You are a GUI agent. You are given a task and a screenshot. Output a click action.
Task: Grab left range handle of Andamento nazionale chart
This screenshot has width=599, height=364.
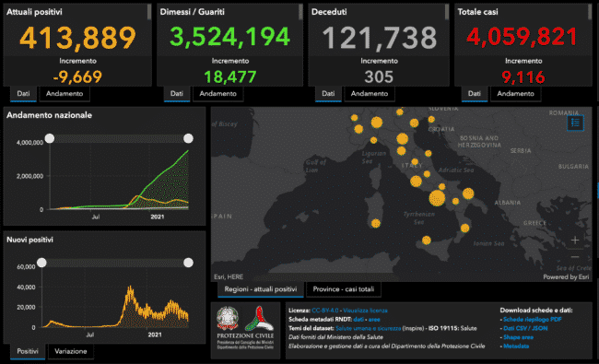pyautogui.click(x=50, y=138)
